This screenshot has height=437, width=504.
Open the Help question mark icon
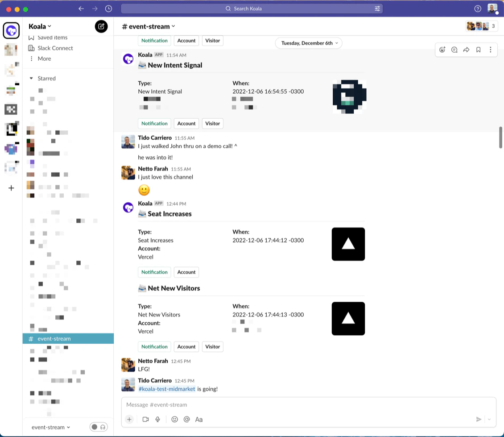click(478, 8)
